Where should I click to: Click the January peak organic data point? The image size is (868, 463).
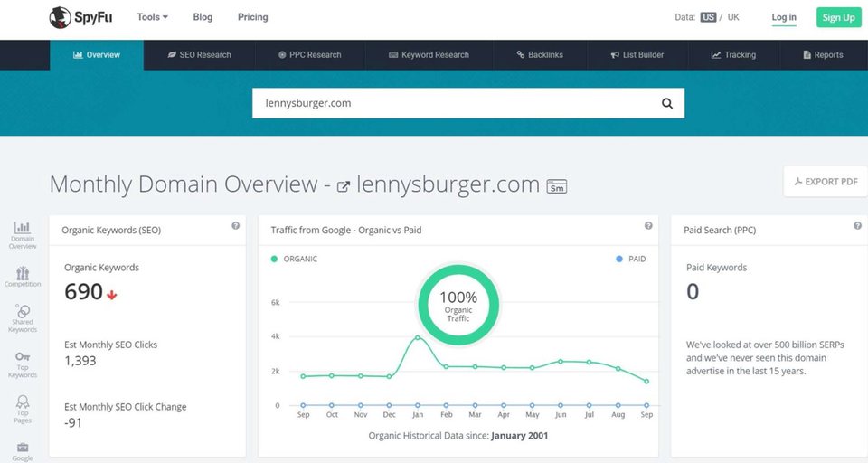418,337
